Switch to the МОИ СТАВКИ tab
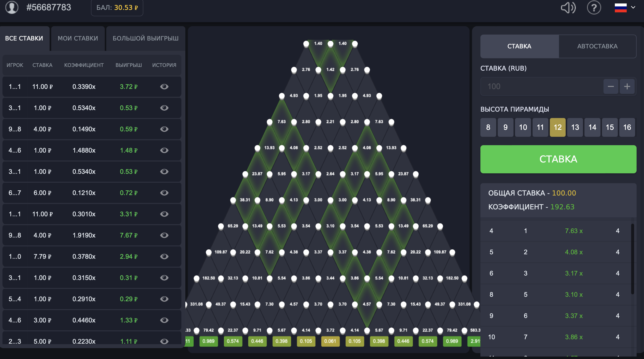This screenshot has width=644, height=359. point(78,38)
